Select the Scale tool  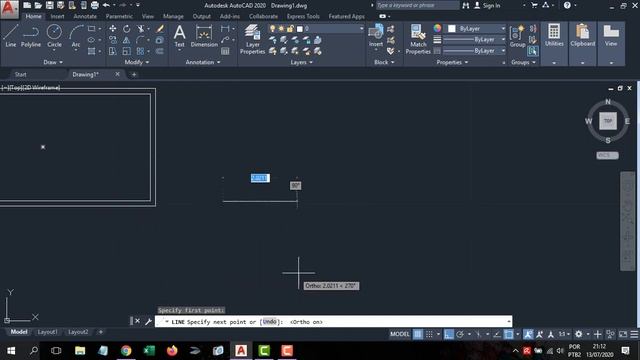[x=127, y=51]
